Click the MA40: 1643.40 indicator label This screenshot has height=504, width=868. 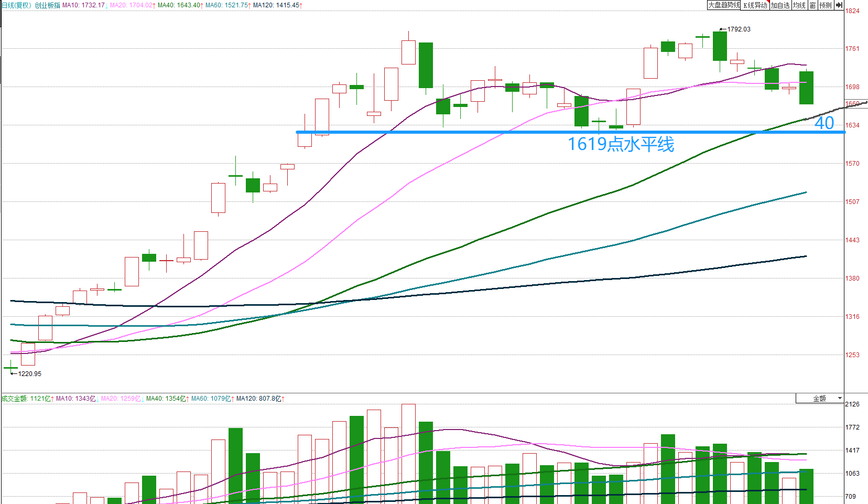point(180,5)
